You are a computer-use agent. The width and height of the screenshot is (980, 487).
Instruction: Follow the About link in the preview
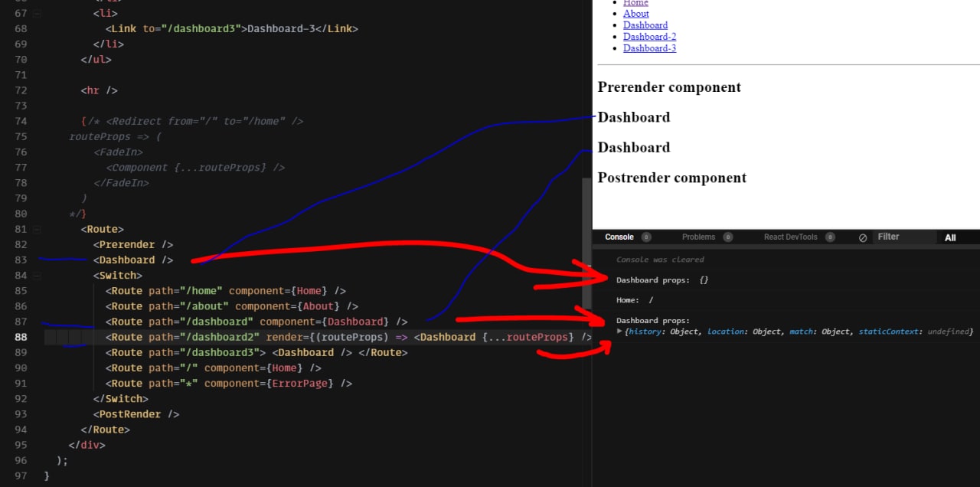(x=635, y=14)
